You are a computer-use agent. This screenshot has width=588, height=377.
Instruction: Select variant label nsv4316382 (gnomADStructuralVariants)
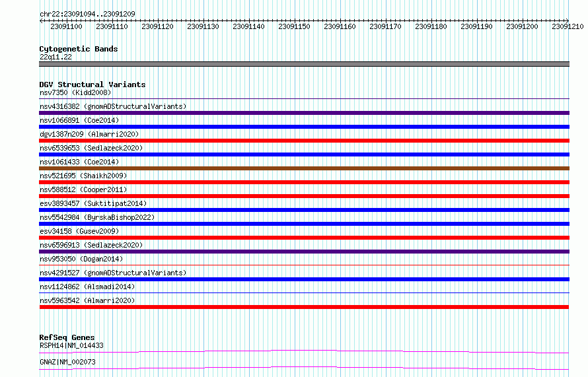point(113,106)
